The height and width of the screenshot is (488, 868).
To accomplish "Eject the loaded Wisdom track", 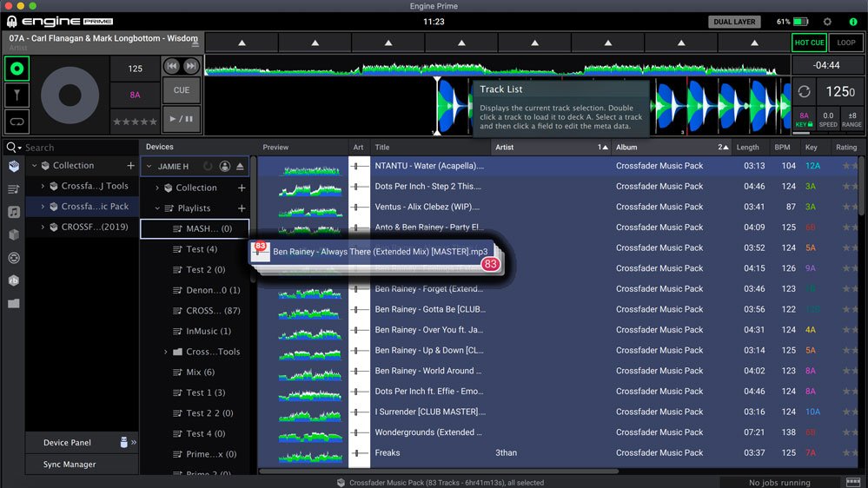I will (195, 43).
